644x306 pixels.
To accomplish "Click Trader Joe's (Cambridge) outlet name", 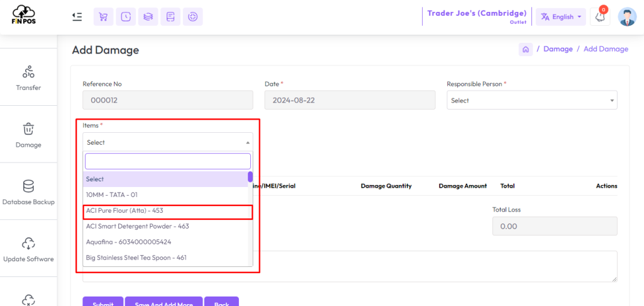I will point(477,13).
